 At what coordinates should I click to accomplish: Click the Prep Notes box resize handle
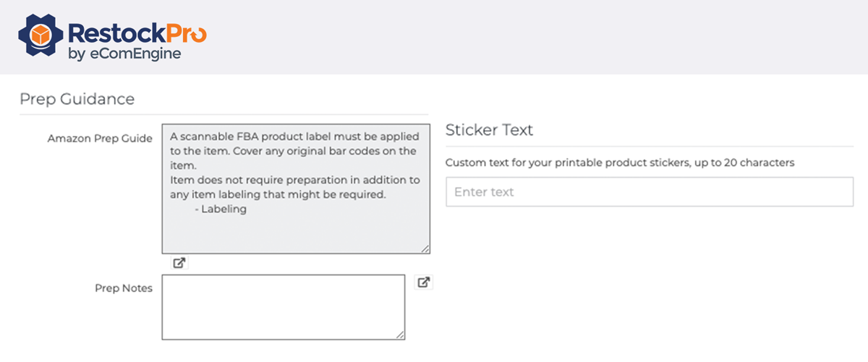click(400, 335)
